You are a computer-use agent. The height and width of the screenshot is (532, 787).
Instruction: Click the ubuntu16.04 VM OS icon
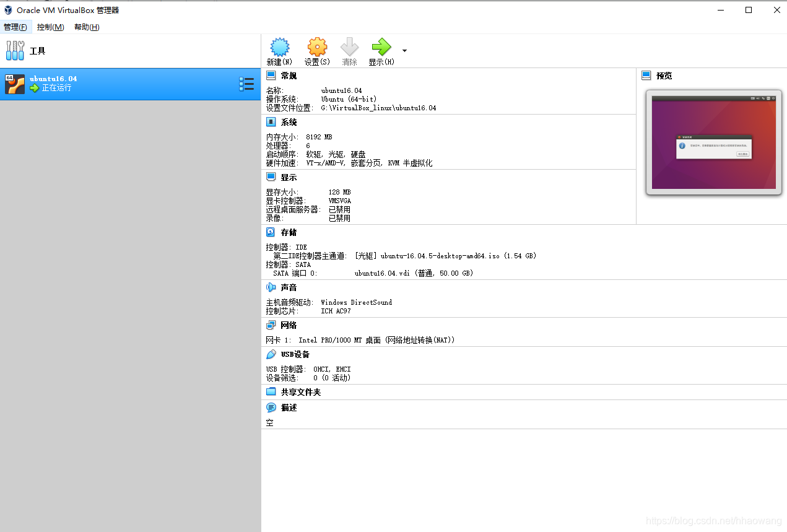coord(15,84)
